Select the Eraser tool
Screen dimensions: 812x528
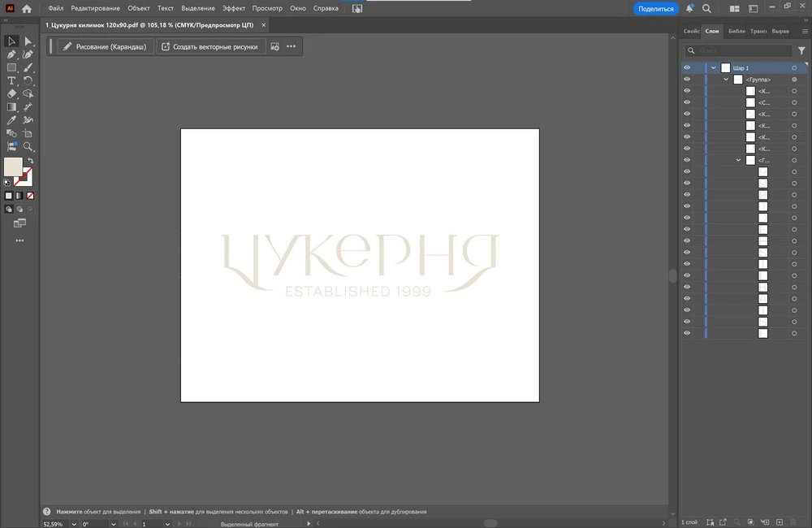[12, 94]
